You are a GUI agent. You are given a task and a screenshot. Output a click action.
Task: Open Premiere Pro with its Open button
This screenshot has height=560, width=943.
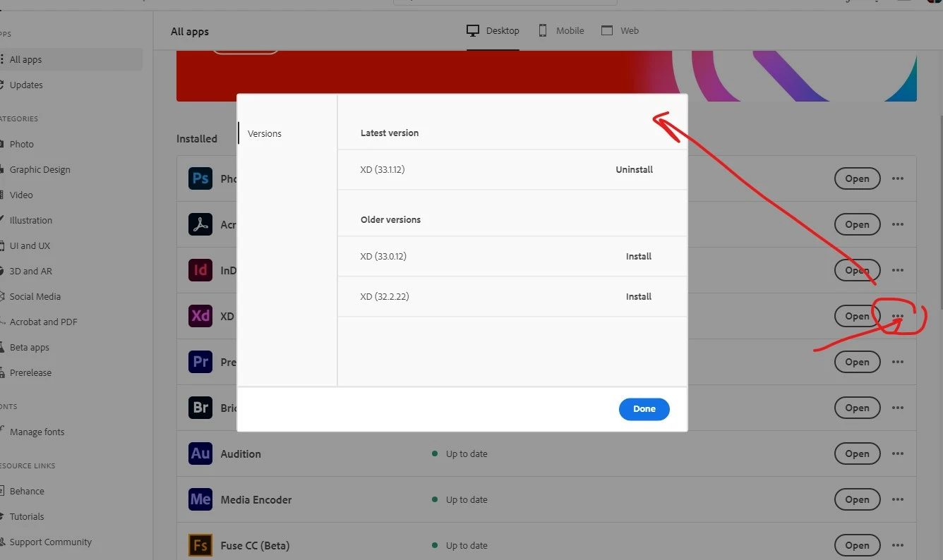coord(857,362)
